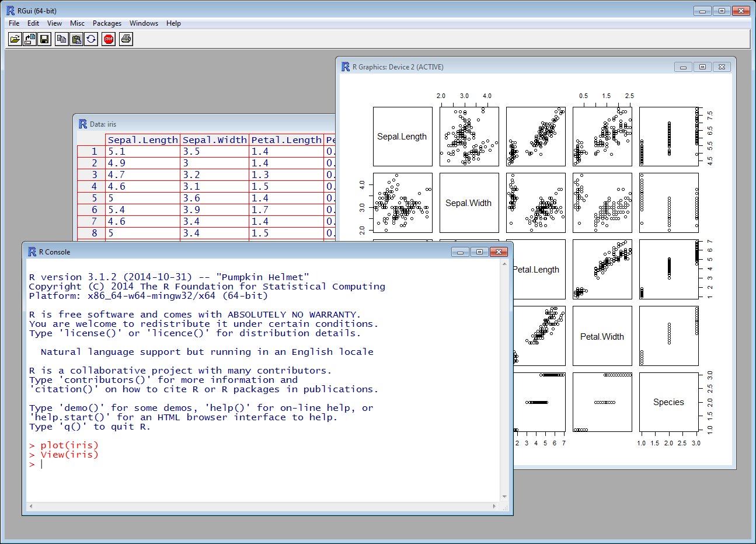756x544 pixels.
Task: Click the 5.4 cell in row 6
Action: 143,210
